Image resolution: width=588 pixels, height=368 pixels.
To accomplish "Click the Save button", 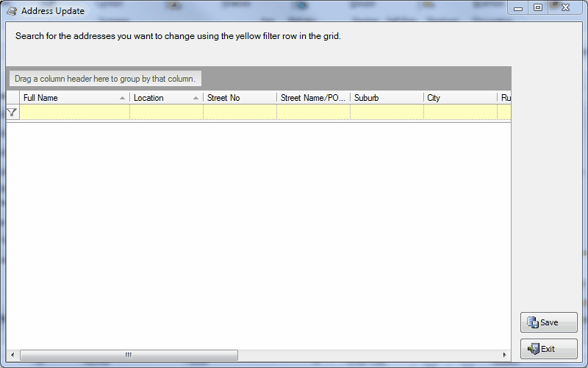I will coord(548,322).
